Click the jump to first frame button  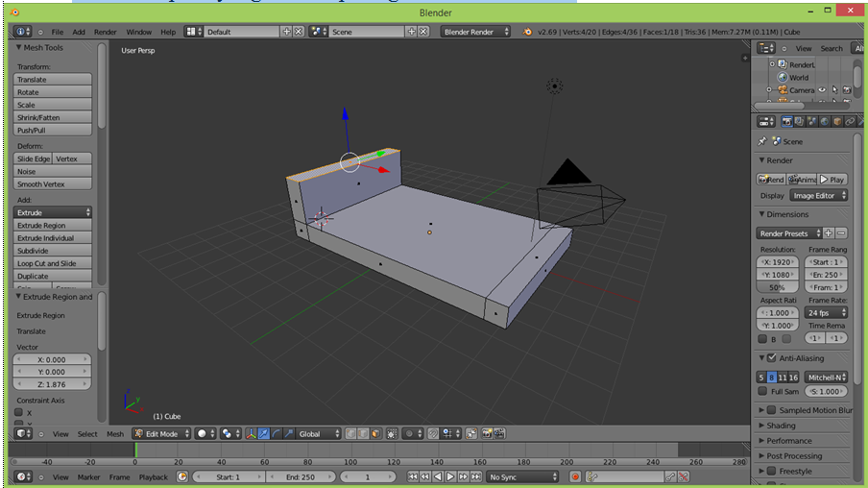(x=413, y=477)
